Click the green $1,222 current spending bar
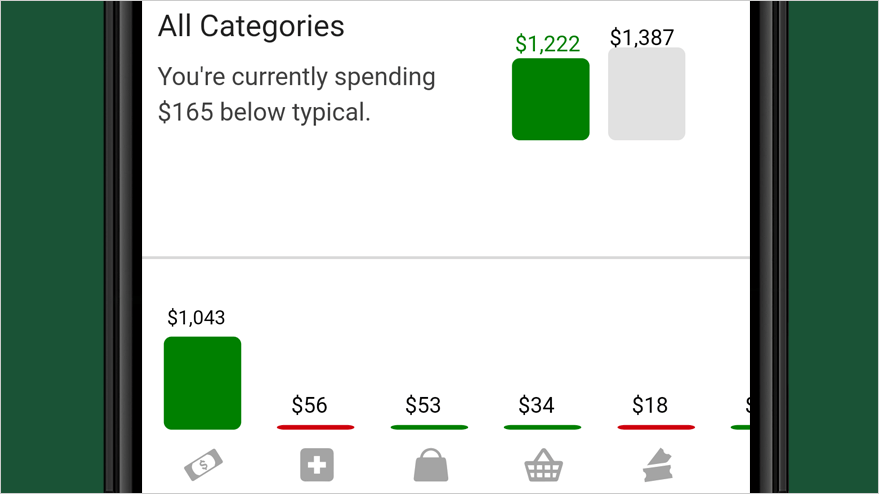This screenshot has height=494, width=879. click(x=550, y=99)
